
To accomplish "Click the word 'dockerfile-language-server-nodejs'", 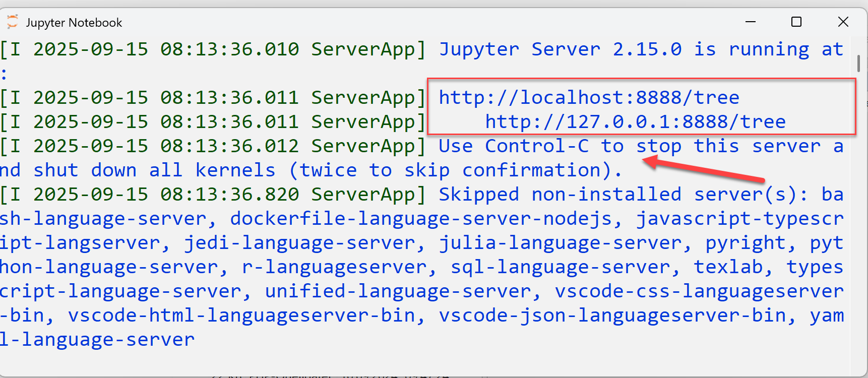I will coord(421,219).
